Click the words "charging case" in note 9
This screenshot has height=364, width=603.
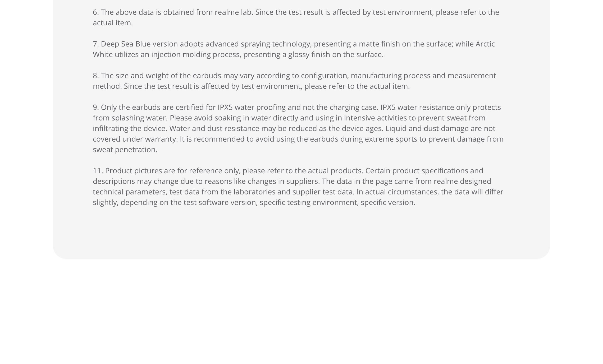(354, 108)
